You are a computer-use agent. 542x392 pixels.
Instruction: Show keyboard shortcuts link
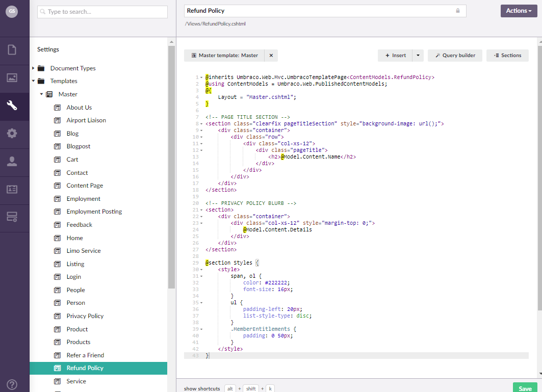point(202,388)
